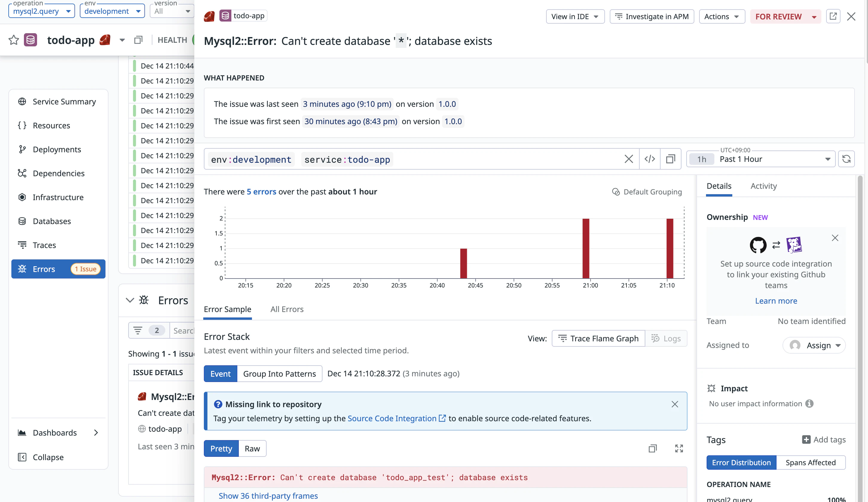The height and width of the screenshot is (502, 868).
Task: Click Default Grouping option
Action: click(x=647, y=192)
